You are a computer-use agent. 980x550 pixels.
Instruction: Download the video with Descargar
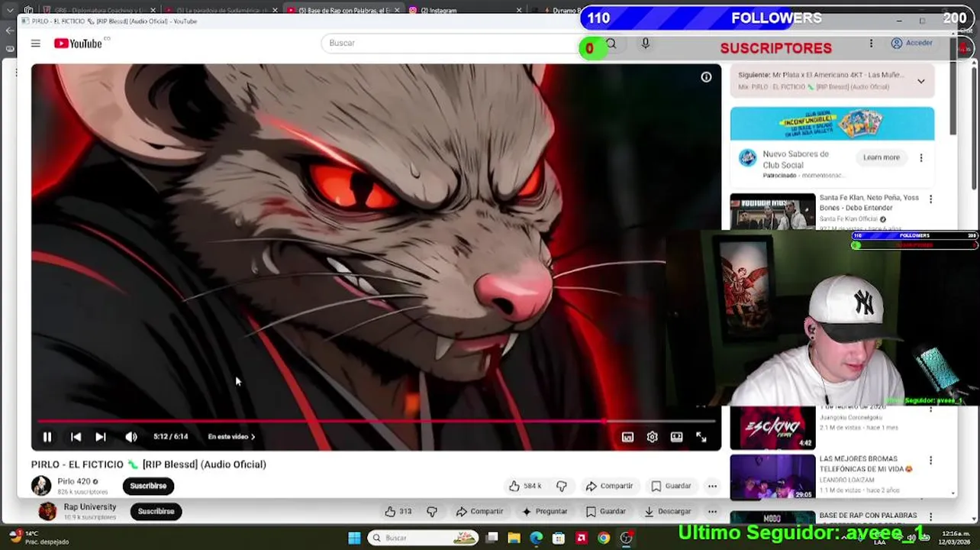coord(667,512)
